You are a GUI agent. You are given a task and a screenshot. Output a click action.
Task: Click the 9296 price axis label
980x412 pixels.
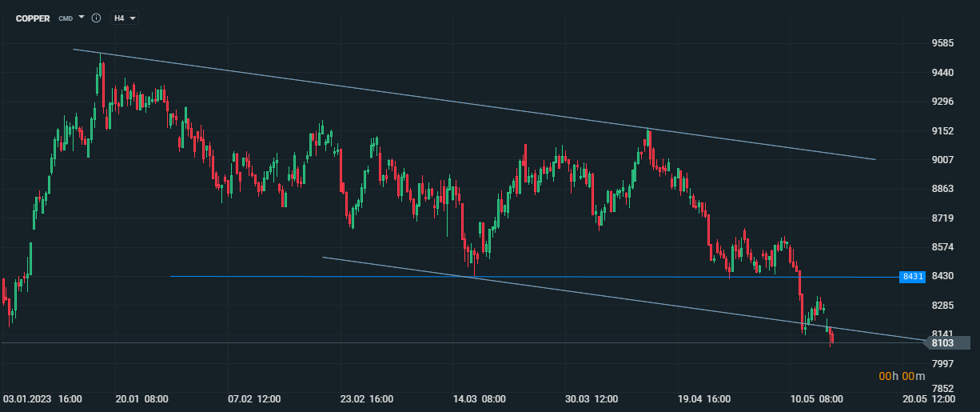(944, 102)
